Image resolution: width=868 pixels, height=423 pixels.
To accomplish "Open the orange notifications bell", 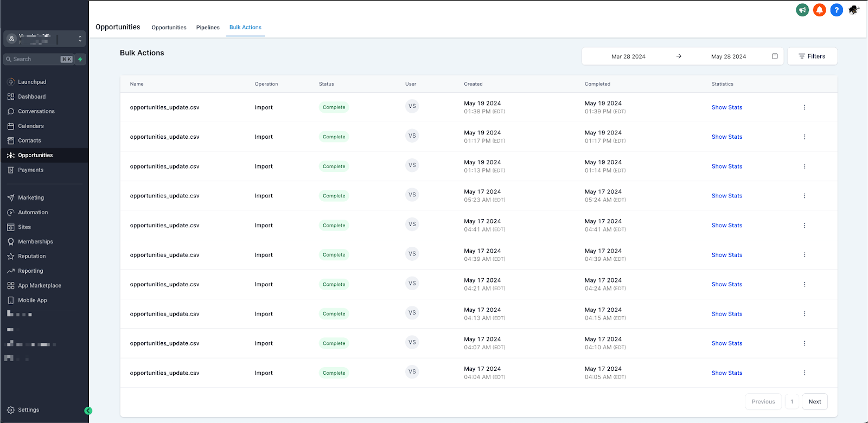I will 820,10.
